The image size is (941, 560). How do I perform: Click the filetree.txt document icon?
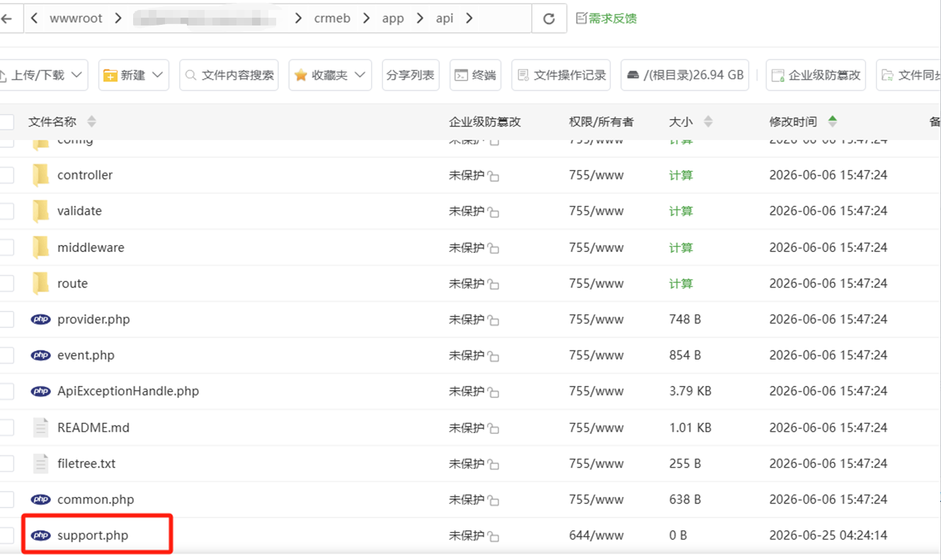(41, 464)
